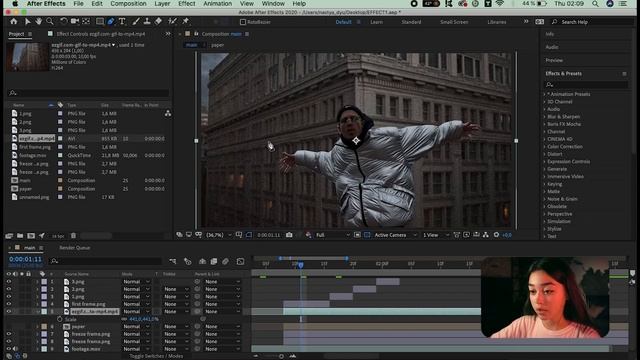Viewport: 640px width, 360px height.
Task: Open the Effect menu
Action: (x=187, y=4)
